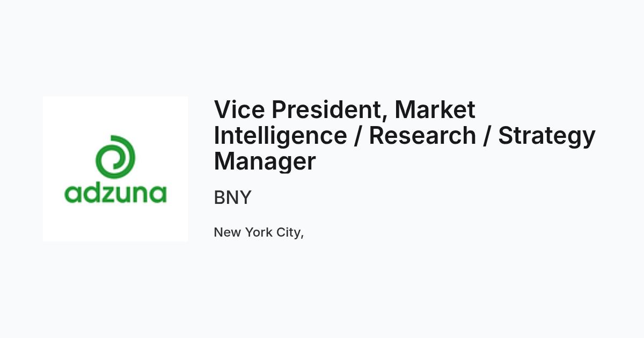644x338 pixels.
Task: Select "Research" in the job title
Action: point(422,136)
